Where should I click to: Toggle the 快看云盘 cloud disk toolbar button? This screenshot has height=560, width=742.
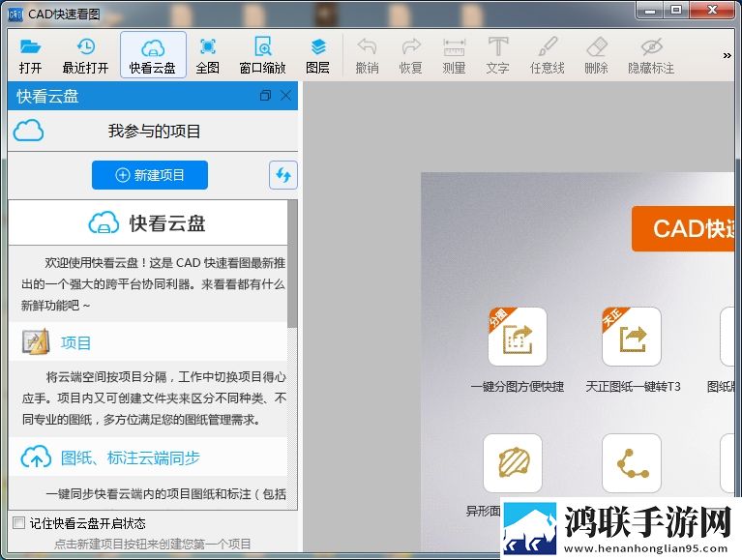[153, 55]
